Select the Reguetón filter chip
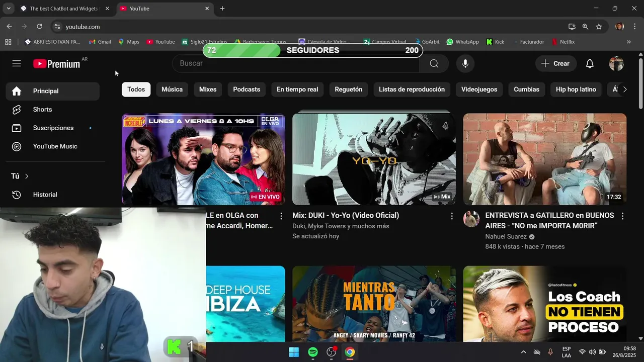This screenshot has height=362, width=644. (x=349, y=89)
